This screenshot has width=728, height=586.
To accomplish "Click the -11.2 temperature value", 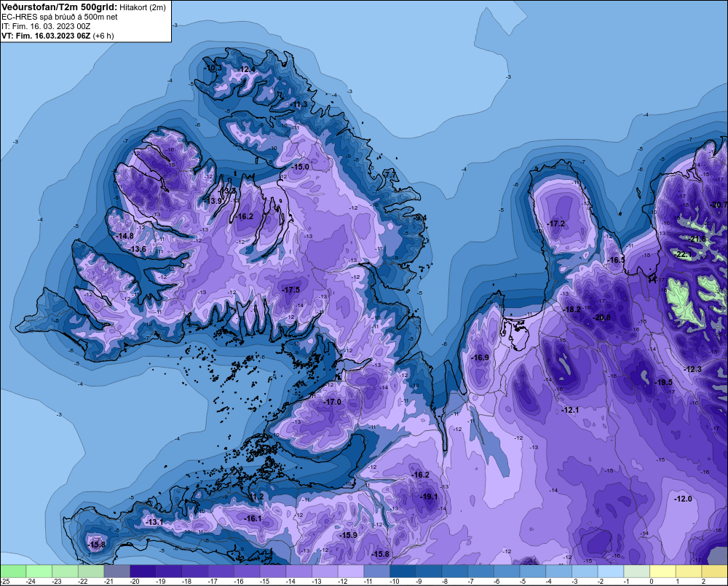I will [256, 497].
